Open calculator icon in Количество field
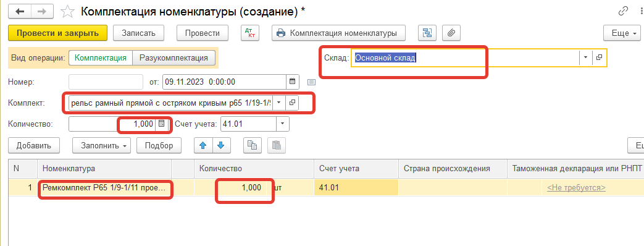This screenshot has width=644, height=246. (161, 124)
